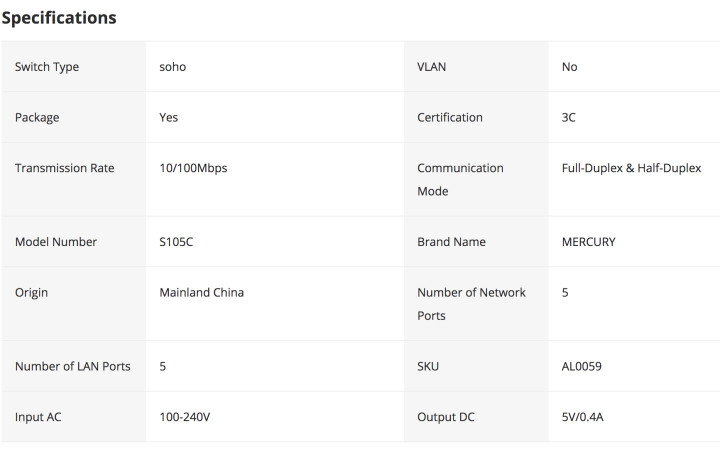Image resolution: width=720 pixels, height=468 pixels.
Task: Click the 'soho' switch type value
Action: tap(173, 67)
